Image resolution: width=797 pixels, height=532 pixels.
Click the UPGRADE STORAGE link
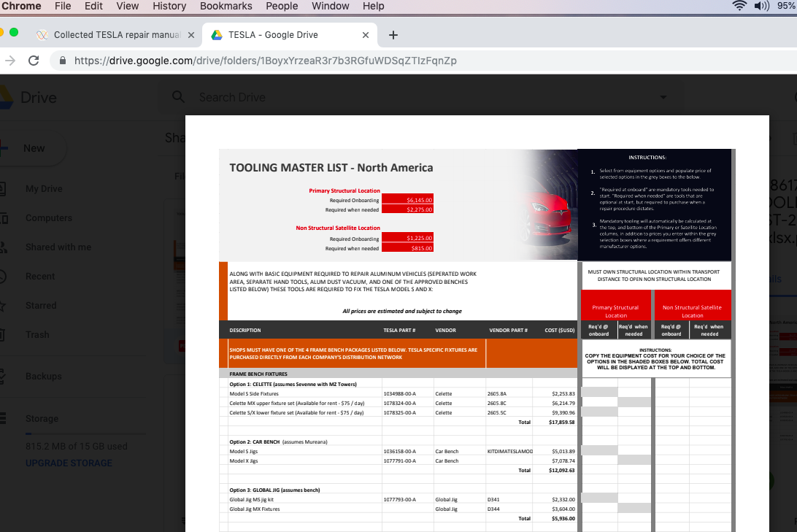[x=69, y=463]
